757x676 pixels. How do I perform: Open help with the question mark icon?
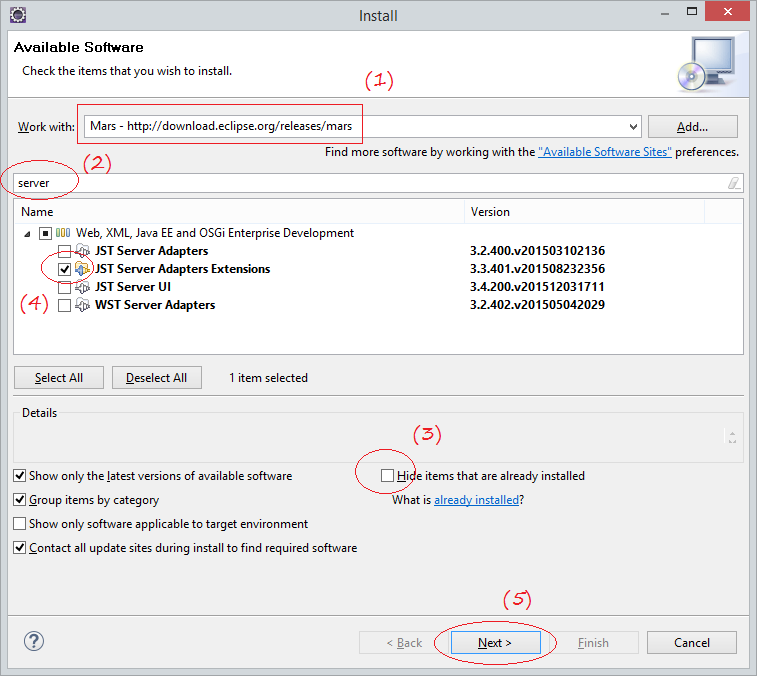[34, 641]
